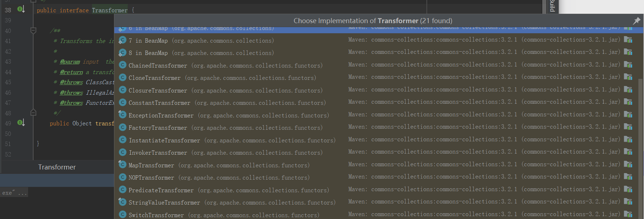Collapse the Javadoc fold marker at line 40
Viewport: 644px width, 219px height.
point(33,31)
